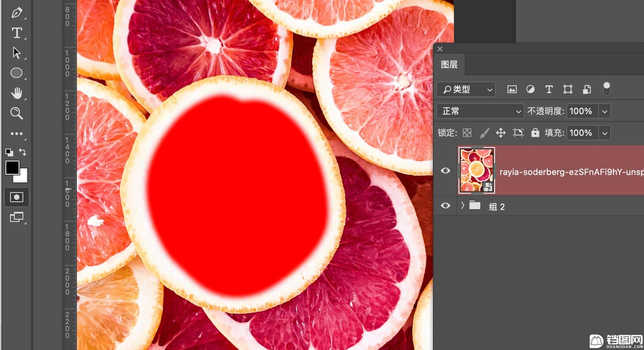Filter layers by type T icon

point(549,90)
